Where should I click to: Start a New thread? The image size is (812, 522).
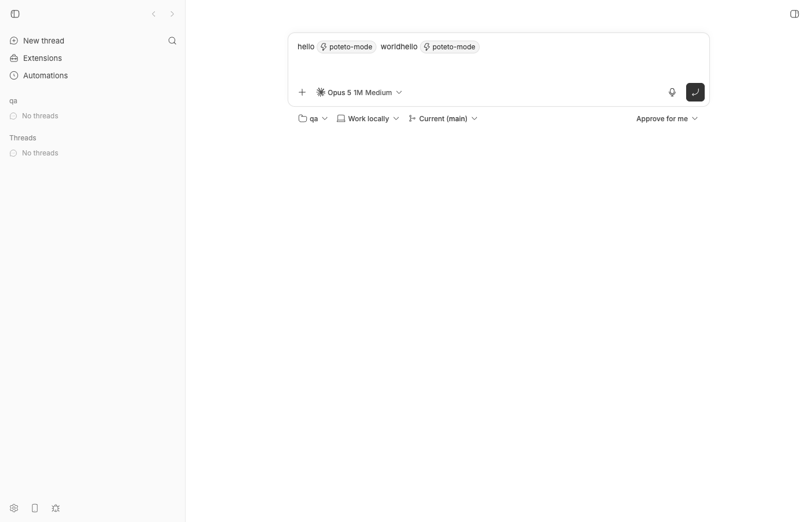pos(37,41)
